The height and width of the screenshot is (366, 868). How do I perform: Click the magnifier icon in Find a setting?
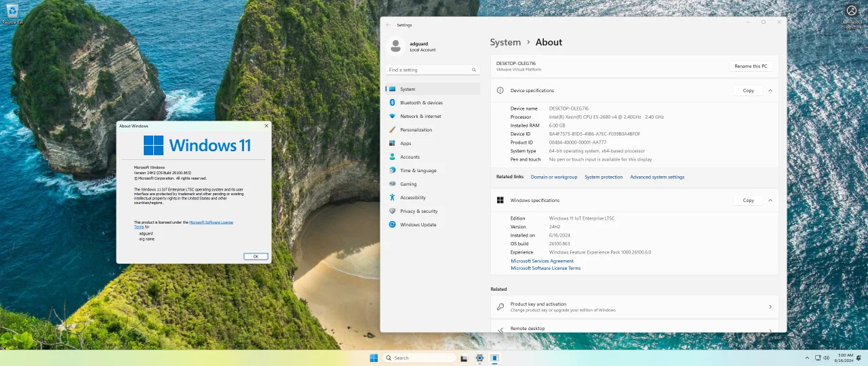pyautogui.click(x=474, y=70)
